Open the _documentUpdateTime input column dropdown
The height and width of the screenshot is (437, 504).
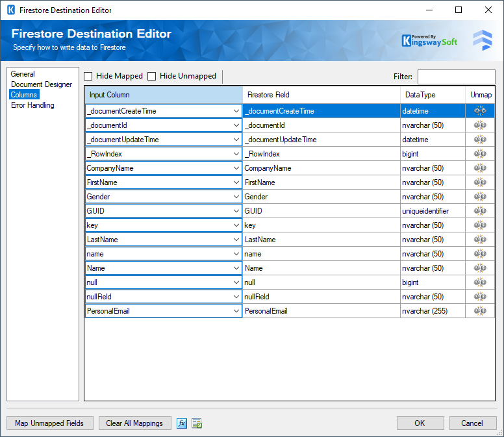(236, 140)
